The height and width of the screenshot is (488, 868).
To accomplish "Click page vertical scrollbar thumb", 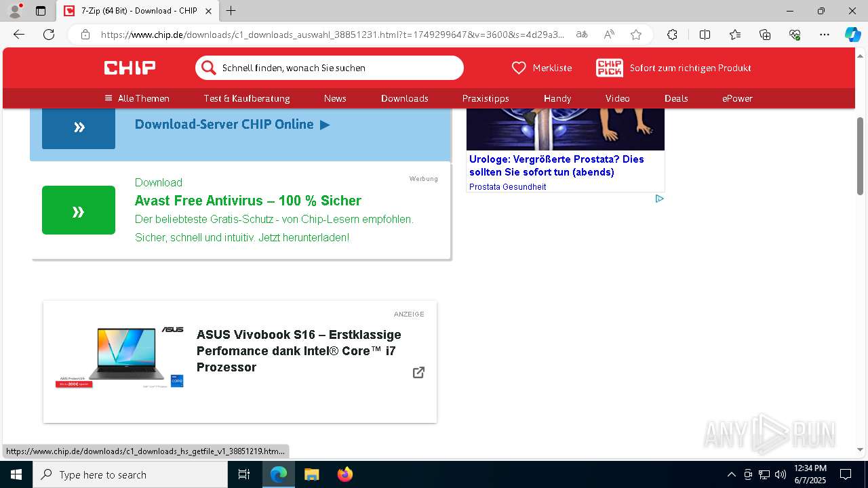I will pos(860,156).
